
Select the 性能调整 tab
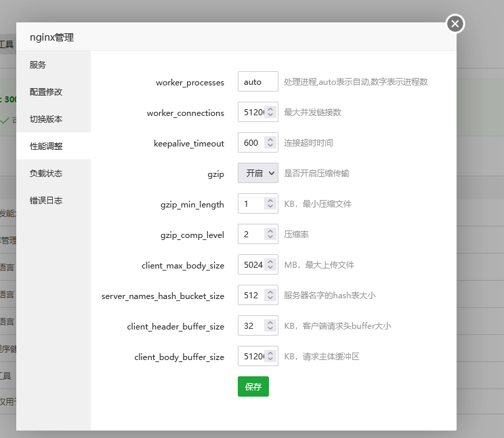tap(54, 146)
